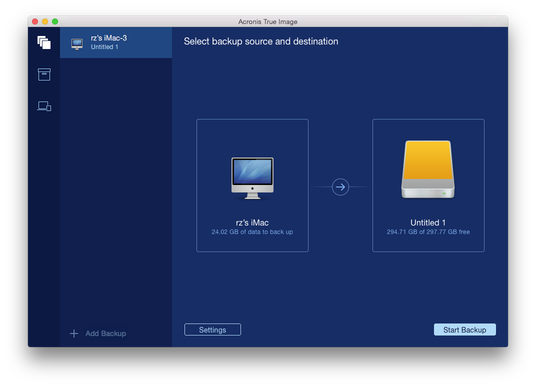
Task: Click the Add Backup plus icon
Action: pos(74,333)
